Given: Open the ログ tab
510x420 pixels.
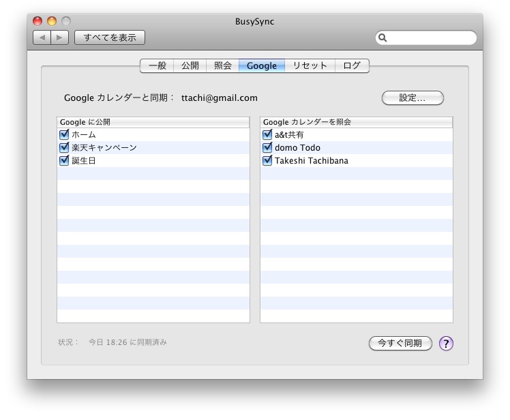Looking at the screenshot, I should click(352, 66).
